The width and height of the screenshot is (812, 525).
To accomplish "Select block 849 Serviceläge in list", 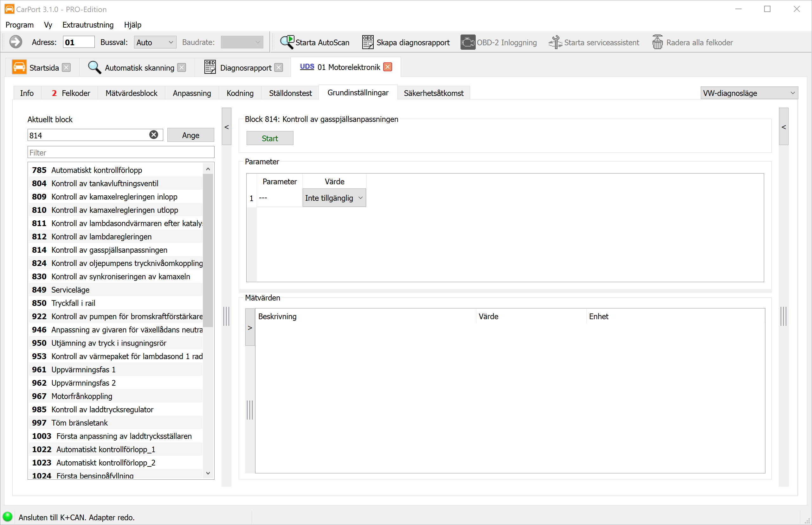I will tap(70, 290).
